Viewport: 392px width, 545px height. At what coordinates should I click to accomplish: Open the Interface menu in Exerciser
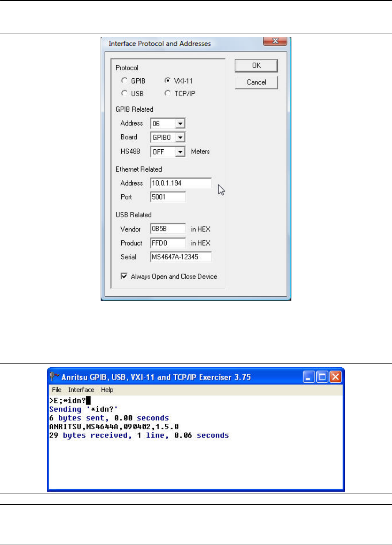pos(81,390)
